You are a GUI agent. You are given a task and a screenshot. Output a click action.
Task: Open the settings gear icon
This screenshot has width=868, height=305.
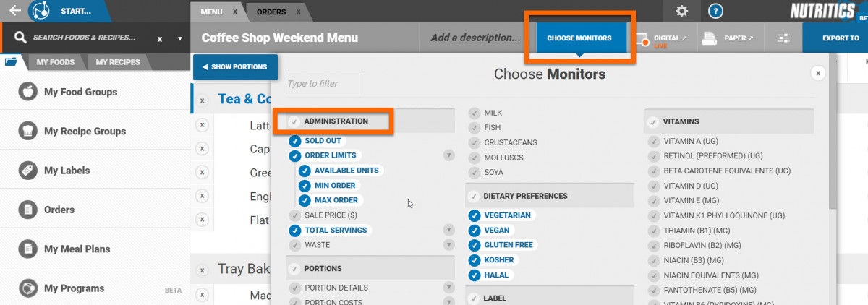coord(681,11)
